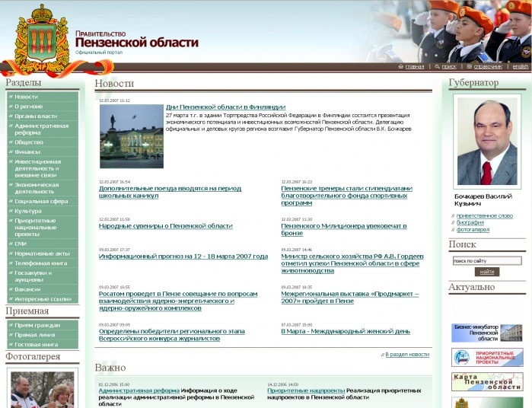Open Финансы section
Viewport: 532px width, 408px height.
pyautogui.click(x=43, y=151)
